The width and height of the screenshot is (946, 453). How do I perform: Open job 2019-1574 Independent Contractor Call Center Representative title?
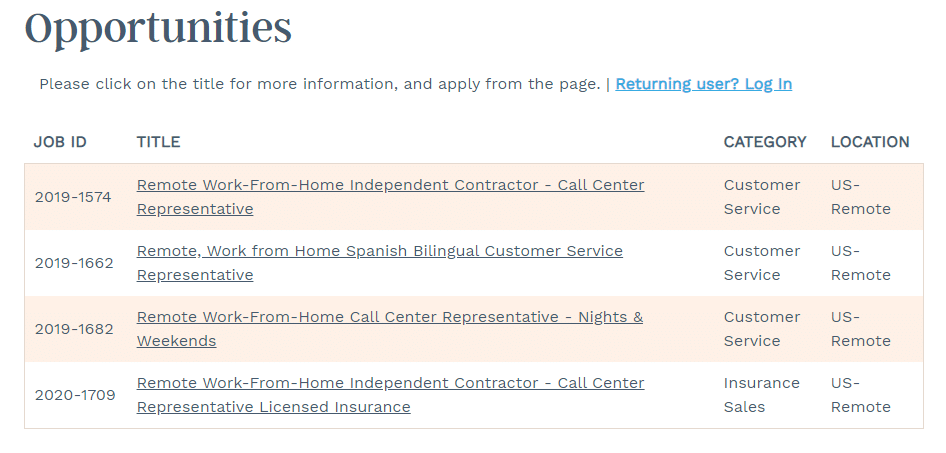coord(390,186)
